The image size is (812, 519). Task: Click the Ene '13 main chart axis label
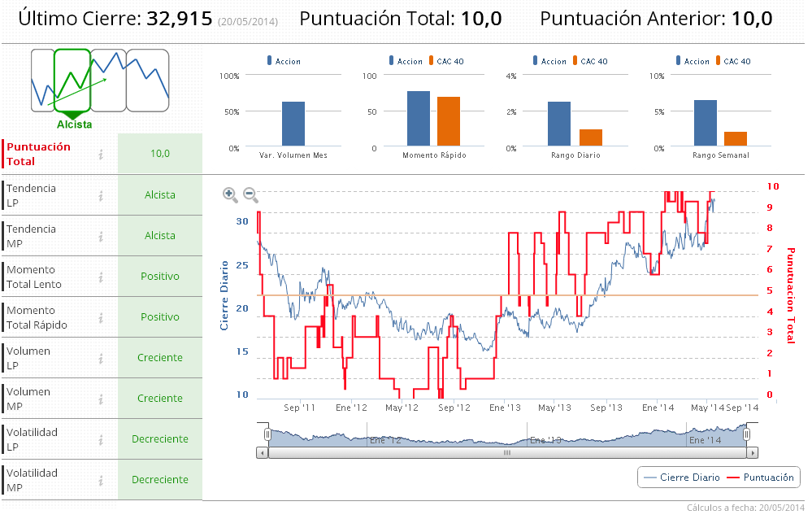(505, 408)
